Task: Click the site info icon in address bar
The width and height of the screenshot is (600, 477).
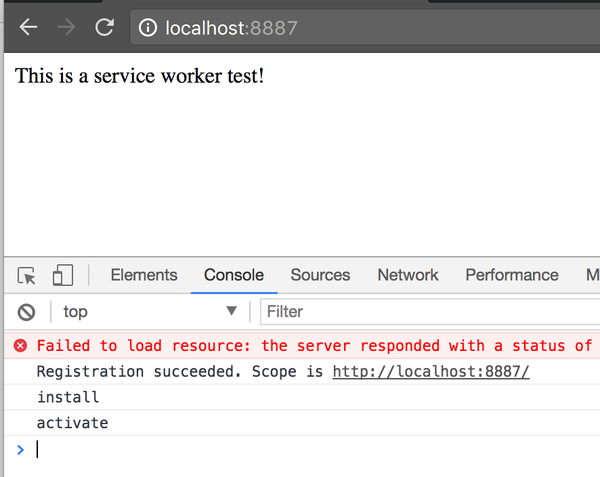Action: tap(147, 28)
